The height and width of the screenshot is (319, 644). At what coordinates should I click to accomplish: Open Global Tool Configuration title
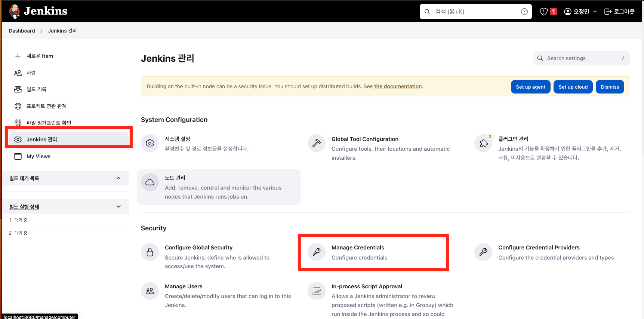pyautogui.click(x=365, y=139)
